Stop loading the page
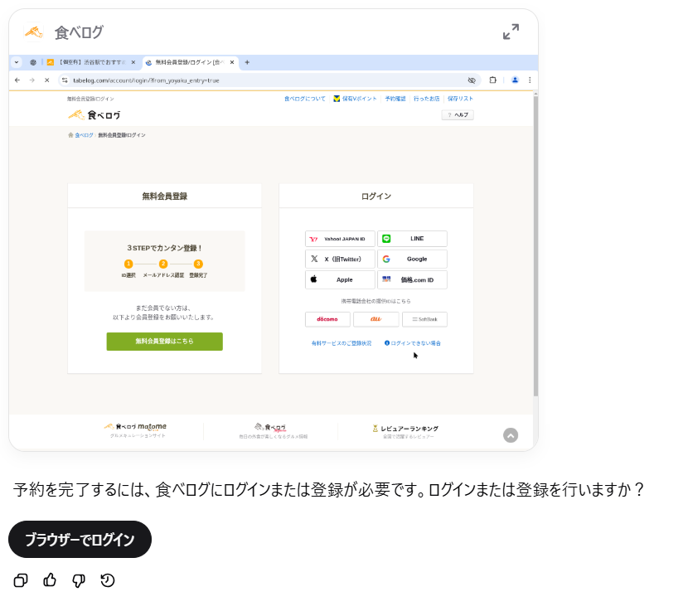 coord(47,80)
